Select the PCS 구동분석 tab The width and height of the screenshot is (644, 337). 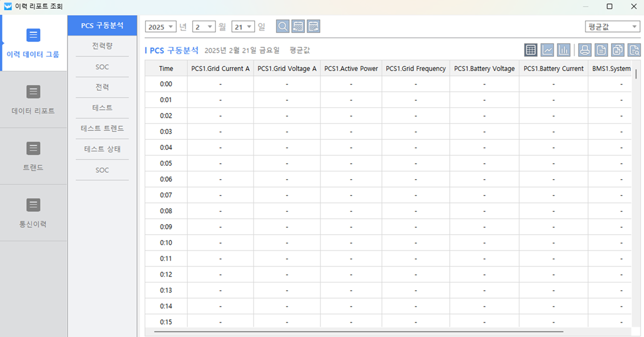coord(102,25)
